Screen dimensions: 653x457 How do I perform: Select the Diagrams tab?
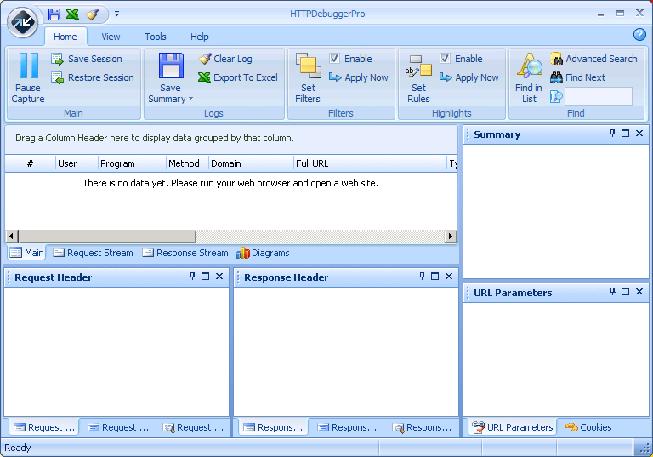tap(262, 252)
